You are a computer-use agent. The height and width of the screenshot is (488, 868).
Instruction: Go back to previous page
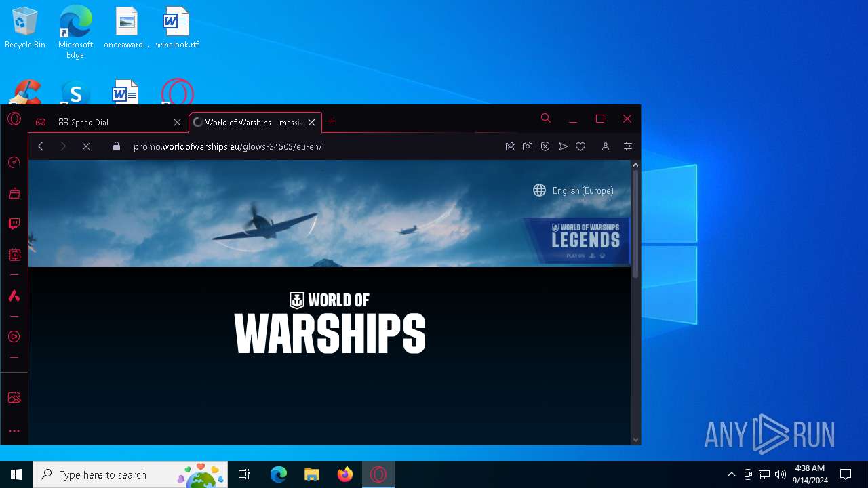point(41,146)
